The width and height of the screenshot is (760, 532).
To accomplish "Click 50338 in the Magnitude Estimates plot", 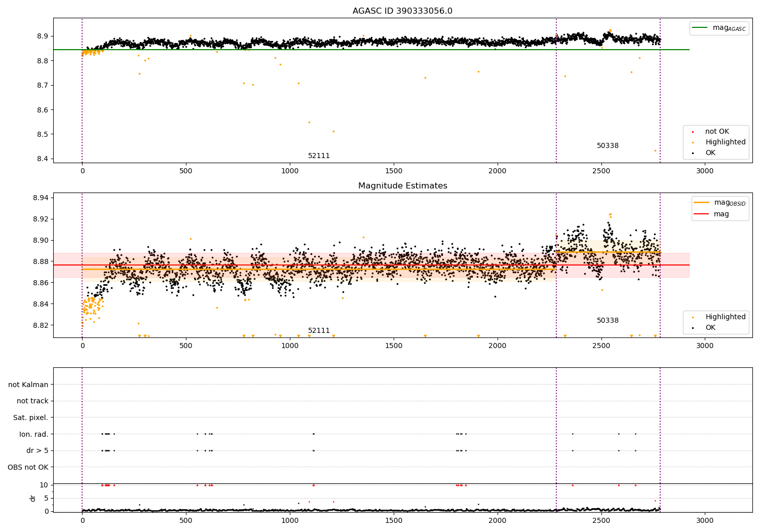I will point(607,321).
